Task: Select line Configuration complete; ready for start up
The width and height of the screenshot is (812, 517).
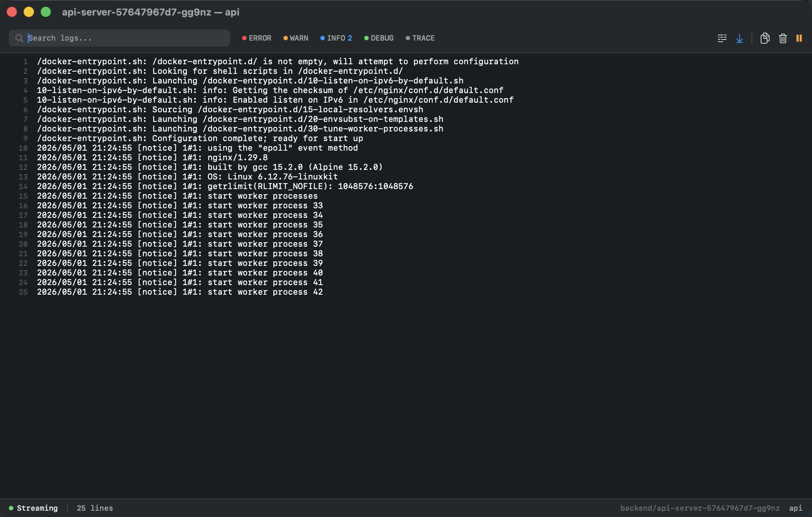Action: click(x=200, y=138)
